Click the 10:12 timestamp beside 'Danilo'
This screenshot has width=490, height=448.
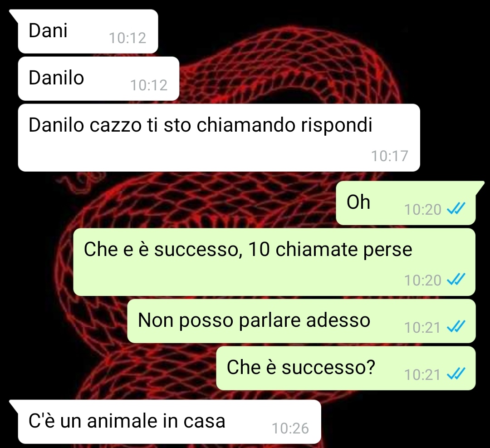tap(149, 85)
